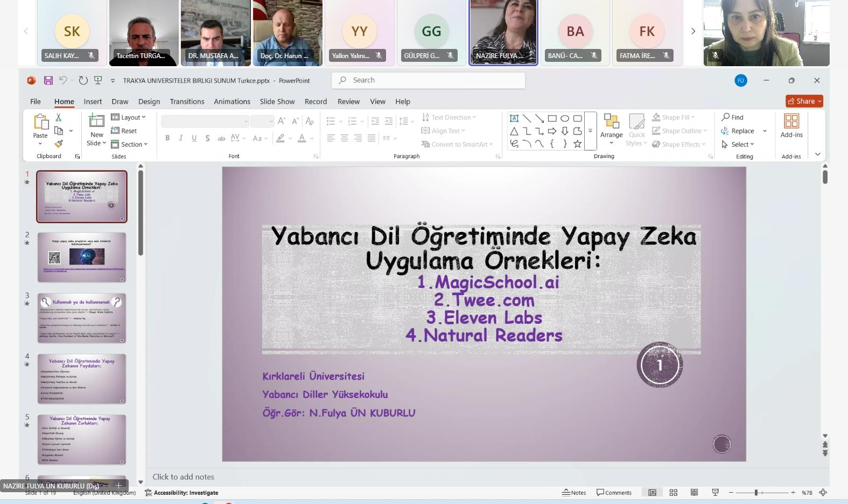Open the File menu

tap(36, 101)
